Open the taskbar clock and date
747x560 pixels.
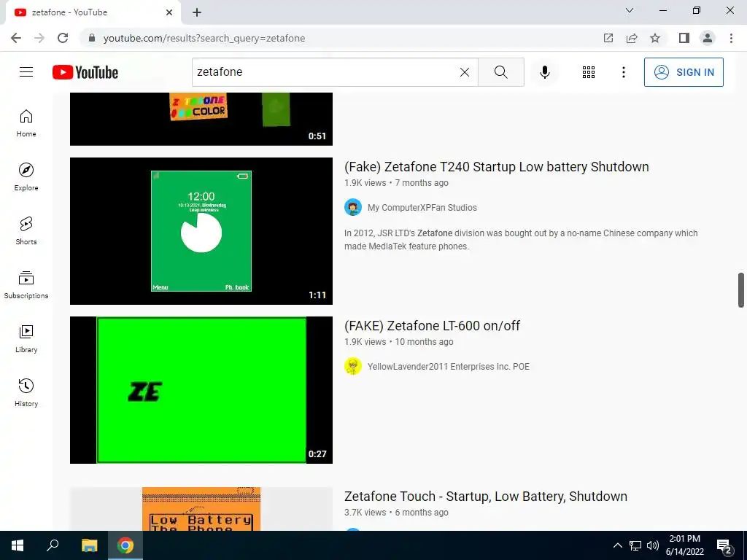684,545
